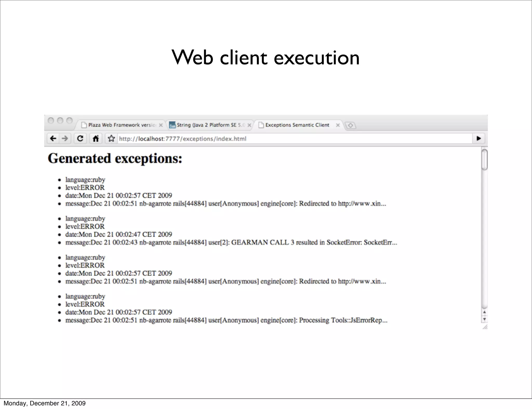The image size is (532, 409).
Task: Open a new tab with plus button
Action: 350,125
